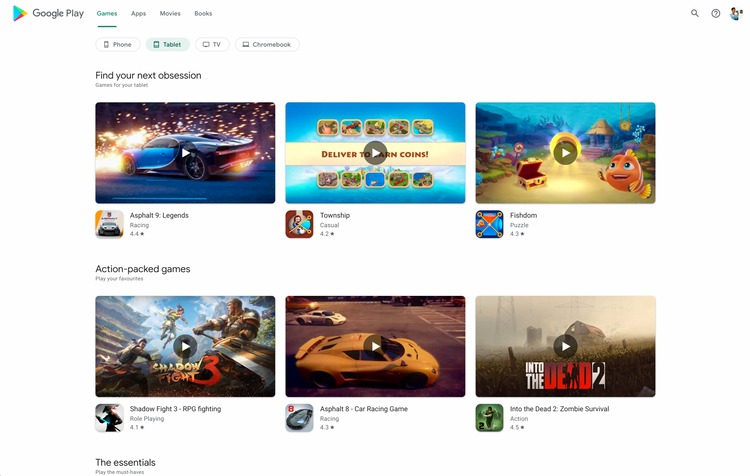Play the Asphalt 8 trailer video
Screen dimensions: 750x476
coord(375,346)
